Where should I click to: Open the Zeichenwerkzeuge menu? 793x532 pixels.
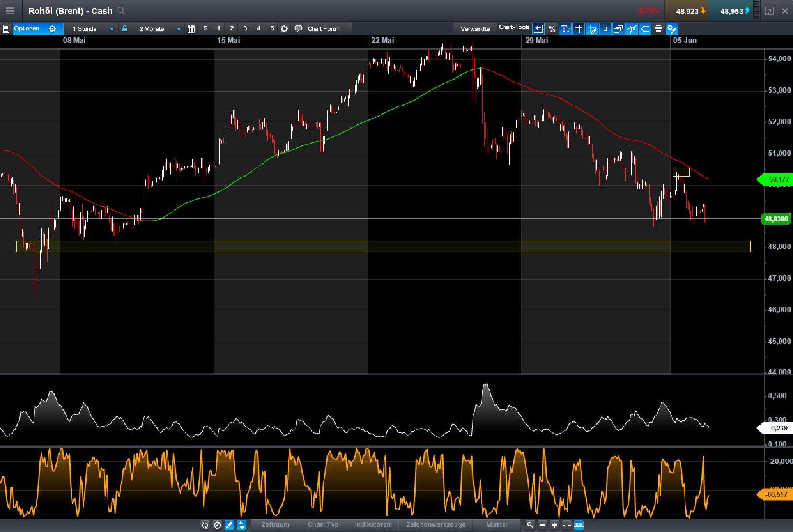436,525
